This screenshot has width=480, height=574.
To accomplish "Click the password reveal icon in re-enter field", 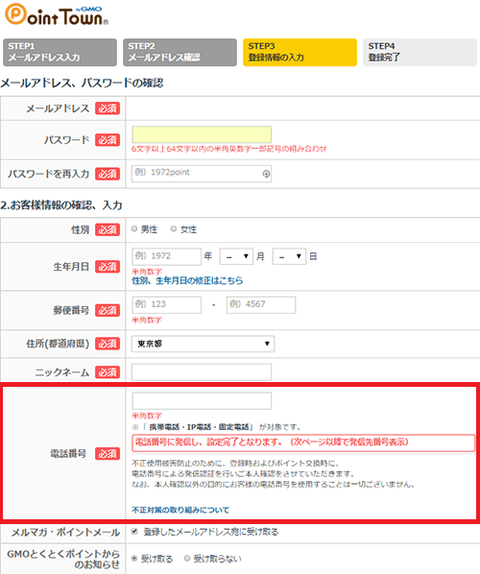I will point(266,174).
